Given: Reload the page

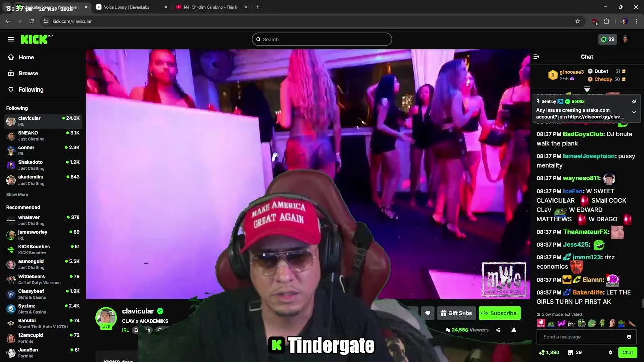Looking at the screenshot, I should coord(31,21).
